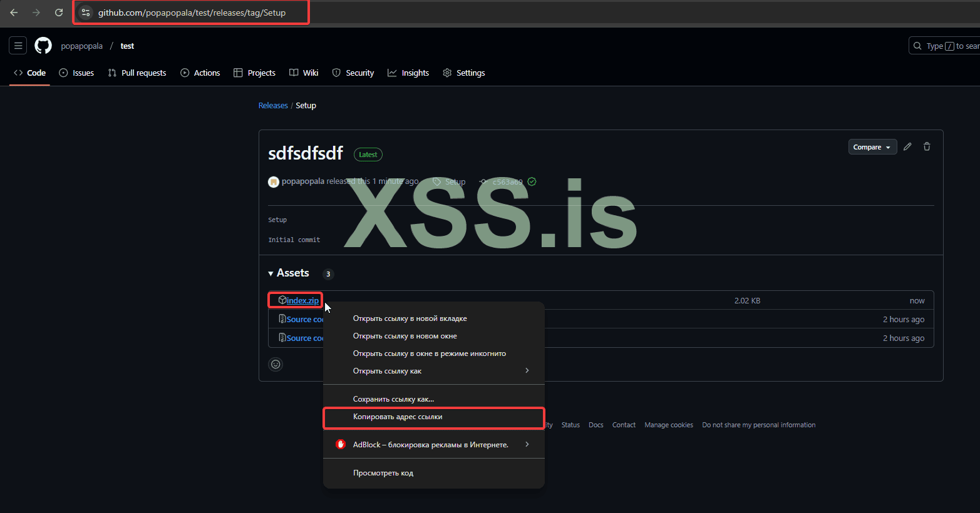This screenshot has height=513, width=980.
Task: Click the Latest release badge
Action: pos(368,155)
